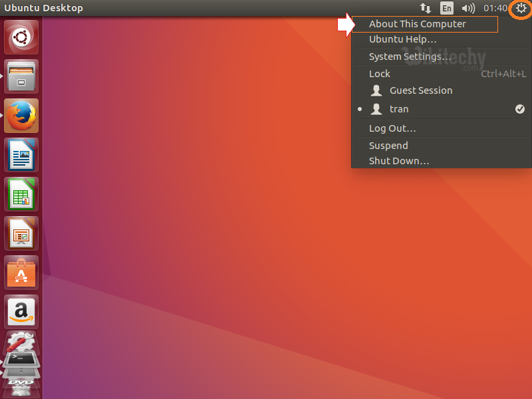Viewport: 532px width, 399px height.
Task: Switch to the tran user account
Action: 399,109
